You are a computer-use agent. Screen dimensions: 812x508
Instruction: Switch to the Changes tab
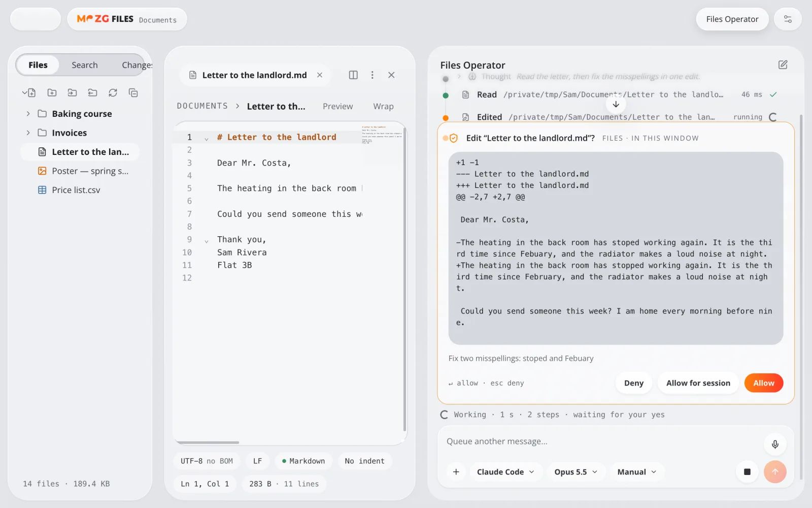click(x=137, y=65)
